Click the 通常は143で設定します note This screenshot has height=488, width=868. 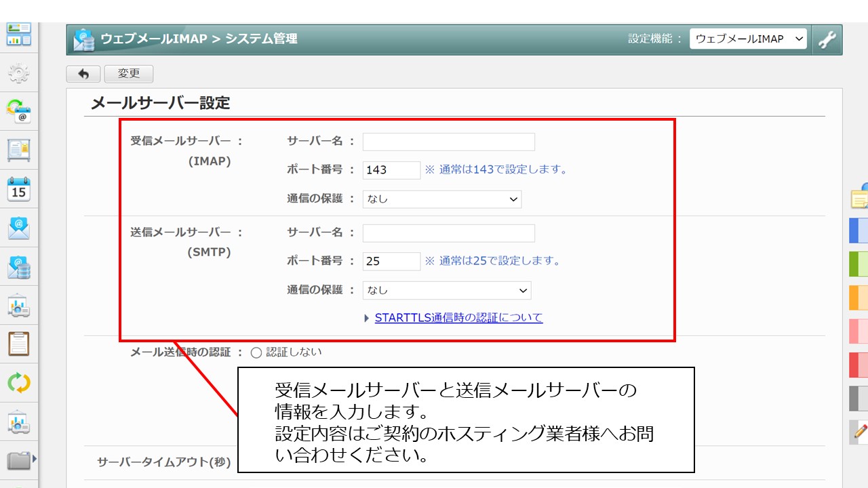[496, 169]
